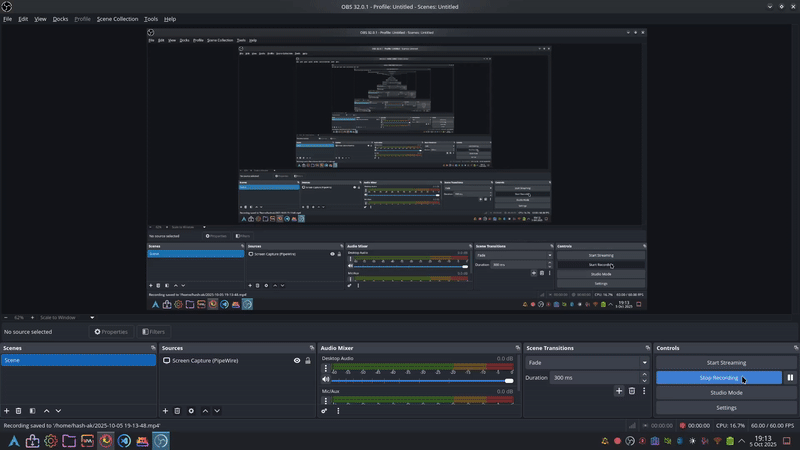Click the CPU: 16.7% status text
800x450 pixels.
pyautogui.click(x=730, y=426)
